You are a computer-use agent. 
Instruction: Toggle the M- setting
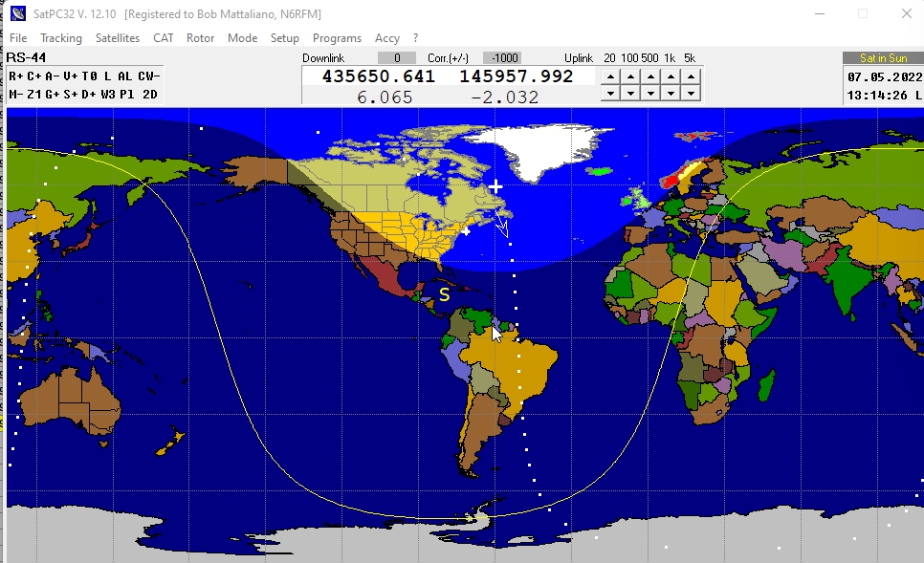(x=16, y=95)
